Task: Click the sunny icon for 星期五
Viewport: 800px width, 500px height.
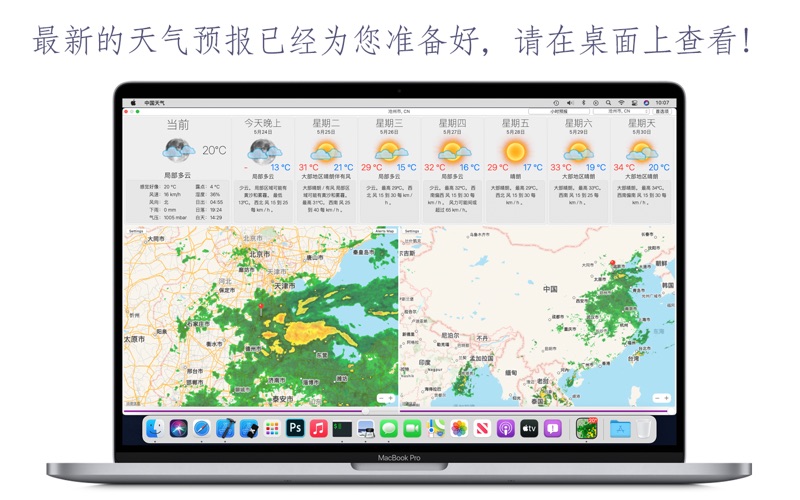Action: click(515, 150)
